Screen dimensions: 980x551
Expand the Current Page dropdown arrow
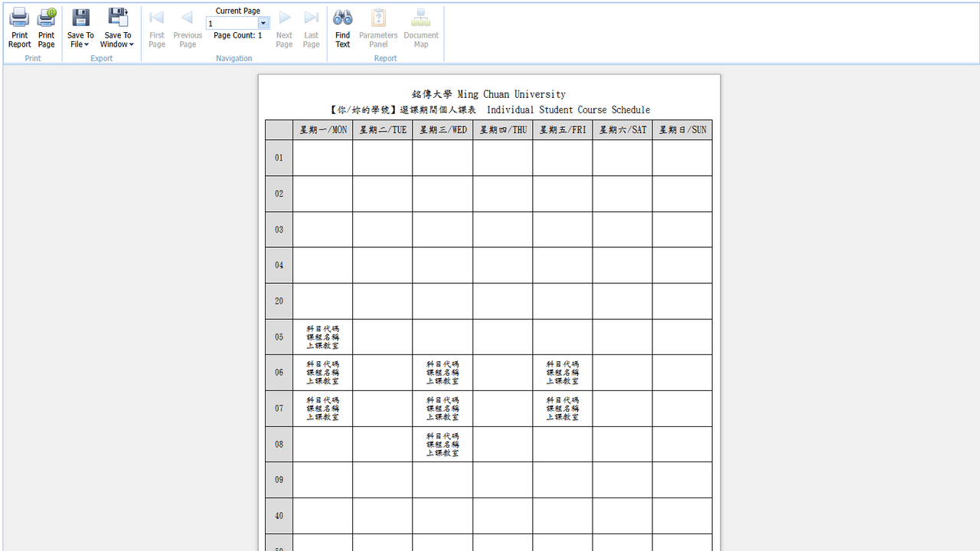(263, 24)
